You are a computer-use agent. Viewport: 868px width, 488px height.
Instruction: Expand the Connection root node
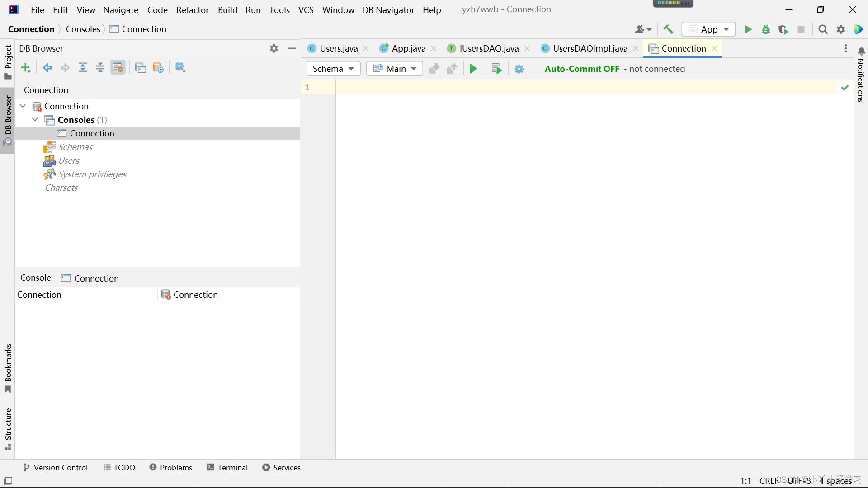pyautogui.click(x=23, y=106)
